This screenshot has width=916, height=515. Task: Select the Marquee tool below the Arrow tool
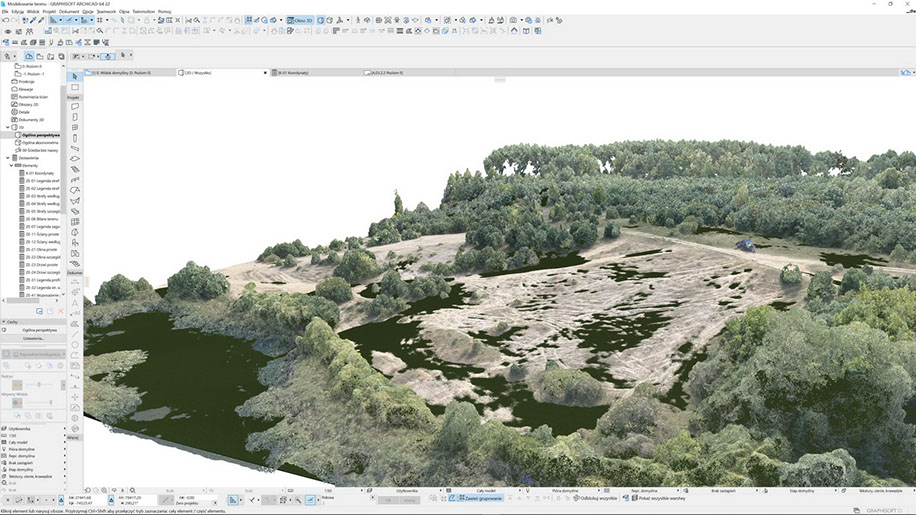click(74, 87)
